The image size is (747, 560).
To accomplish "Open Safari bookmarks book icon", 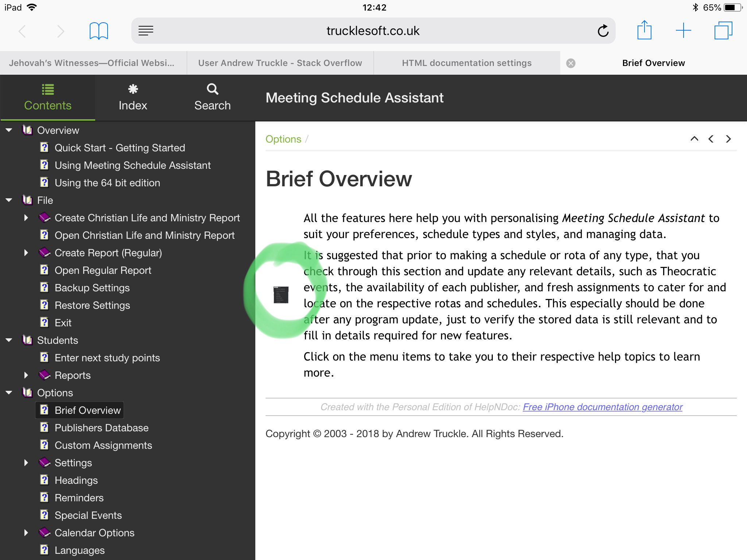I will pos(98,31).
